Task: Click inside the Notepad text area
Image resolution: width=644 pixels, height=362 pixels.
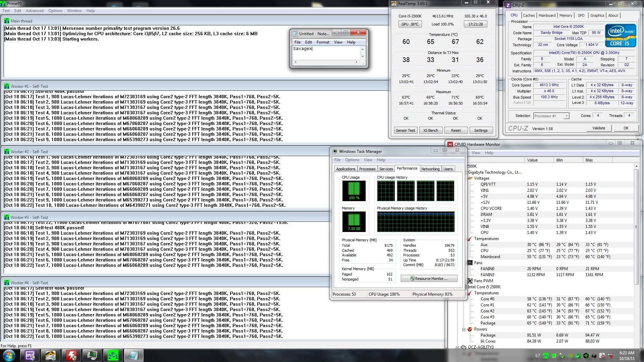Action: (326, 53)
